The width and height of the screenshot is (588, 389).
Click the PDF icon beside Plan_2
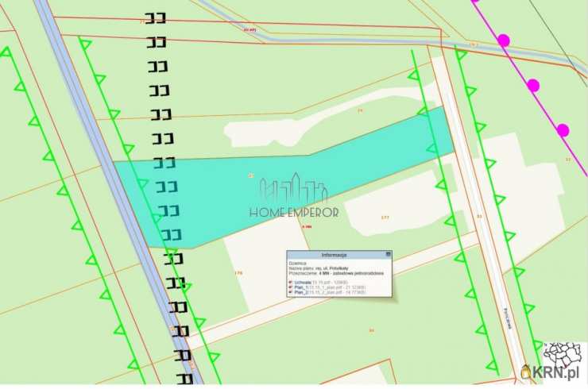tap(291, 292)
